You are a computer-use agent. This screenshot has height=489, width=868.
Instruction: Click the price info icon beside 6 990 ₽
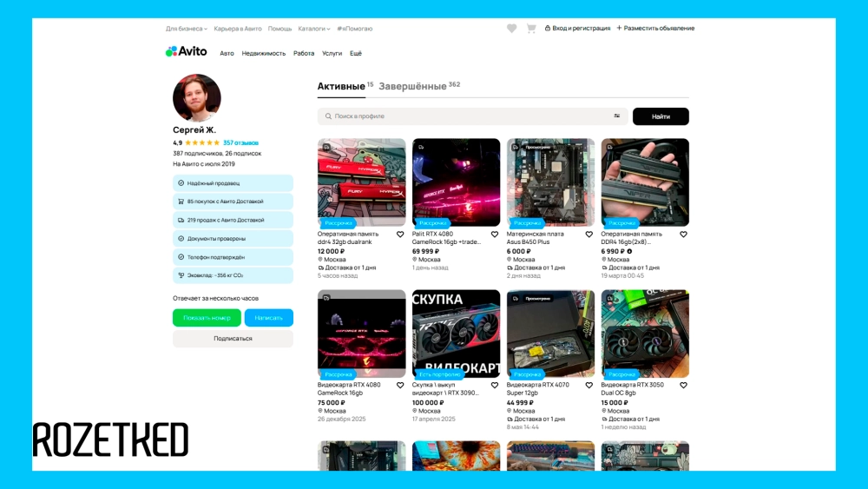click(629, 251)
